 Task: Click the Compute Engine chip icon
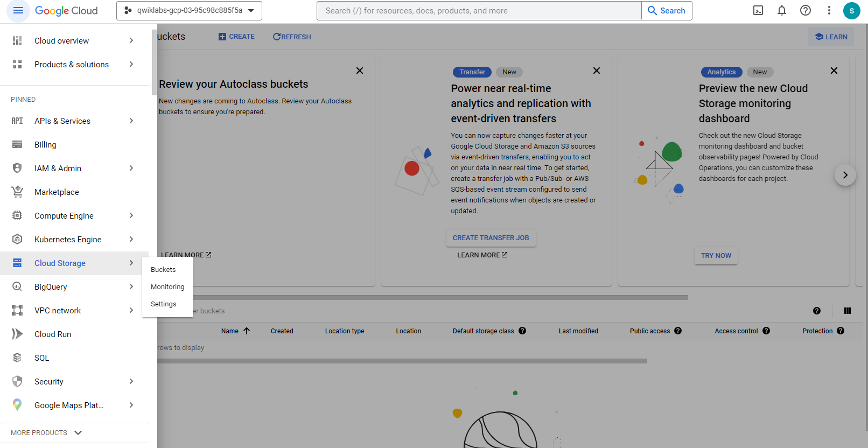pos(17,215)
